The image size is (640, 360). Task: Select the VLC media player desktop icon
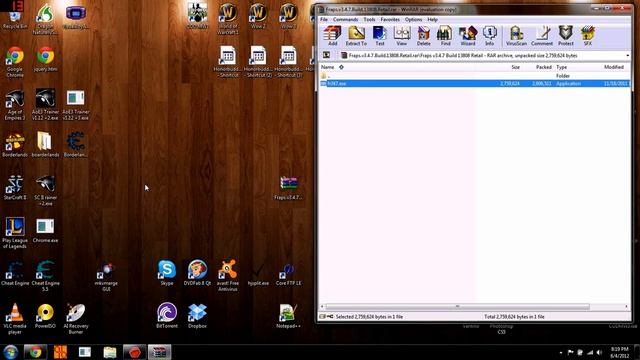(x=15, y=319)
